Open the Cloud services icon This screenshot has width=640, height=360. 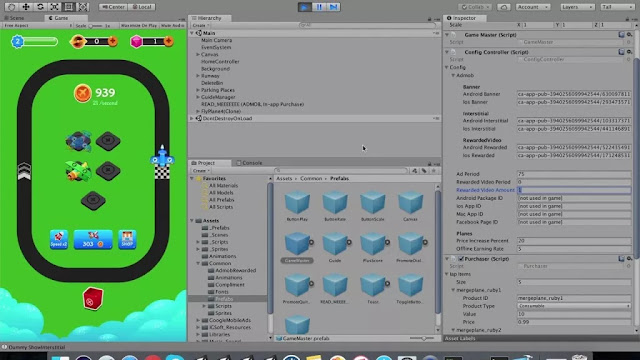(x=504, y=7)
